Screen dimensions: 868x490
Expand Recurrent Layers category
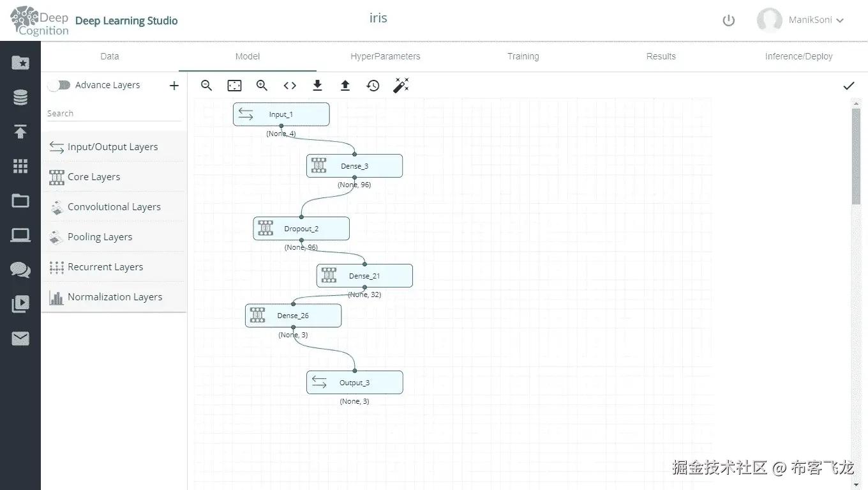click(114, 267)
